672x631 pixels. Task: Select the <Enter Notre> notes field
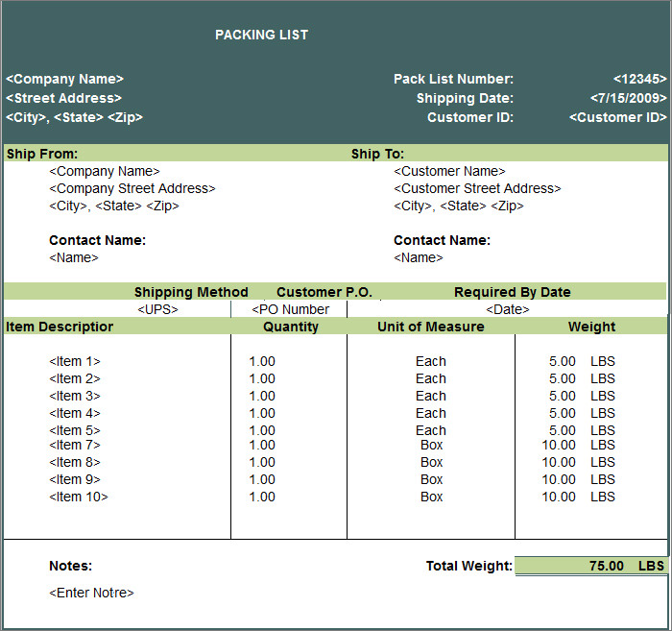(x=91, y=593)
